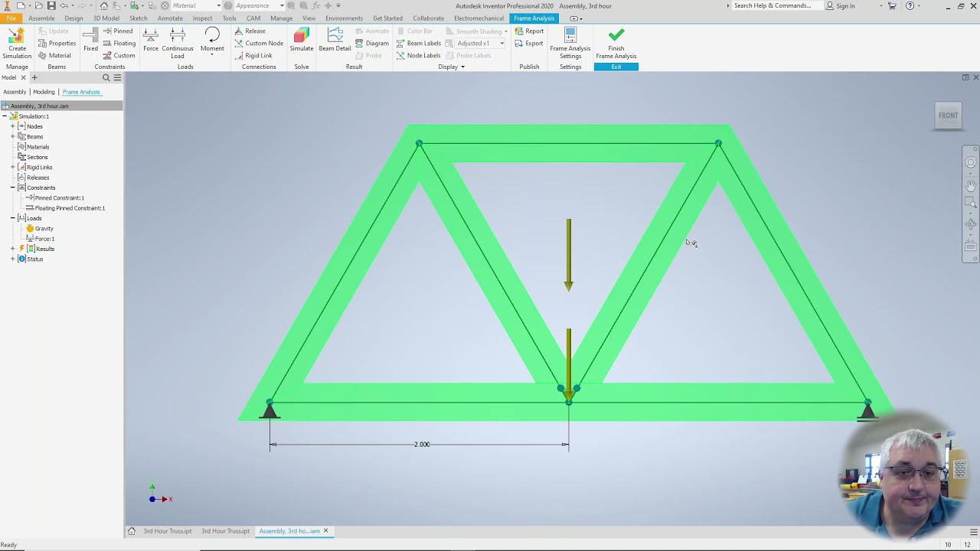
Task: Click Sign In link
Action: (x=845, y=5)
